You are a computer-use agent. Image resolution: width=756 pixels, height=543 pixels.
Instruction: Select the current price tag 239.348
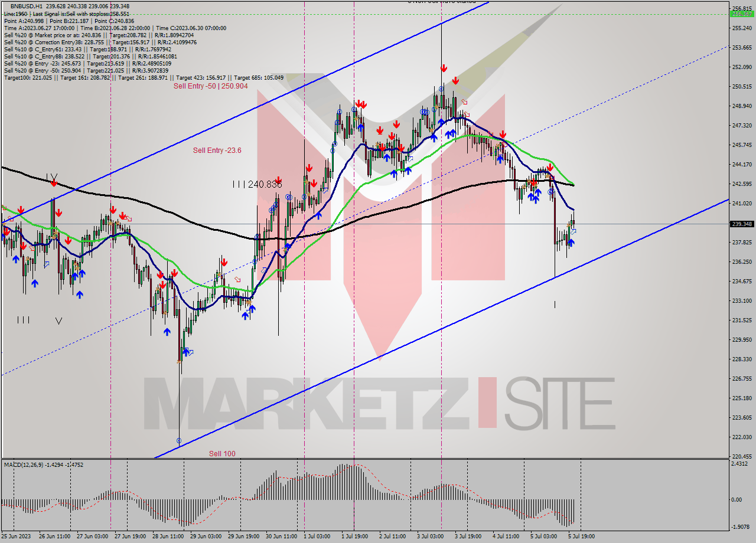point(742,224)
